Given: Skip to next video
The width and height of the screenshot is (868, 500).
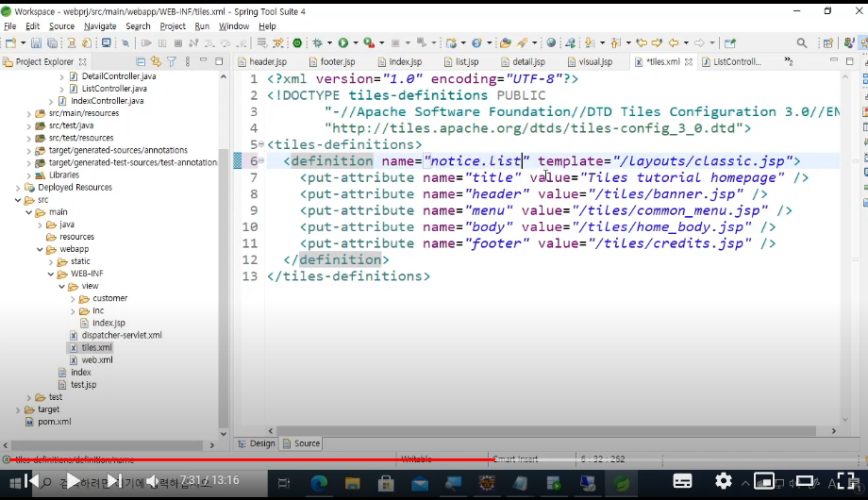Looking at the screenshot, I should pos(113,481).
